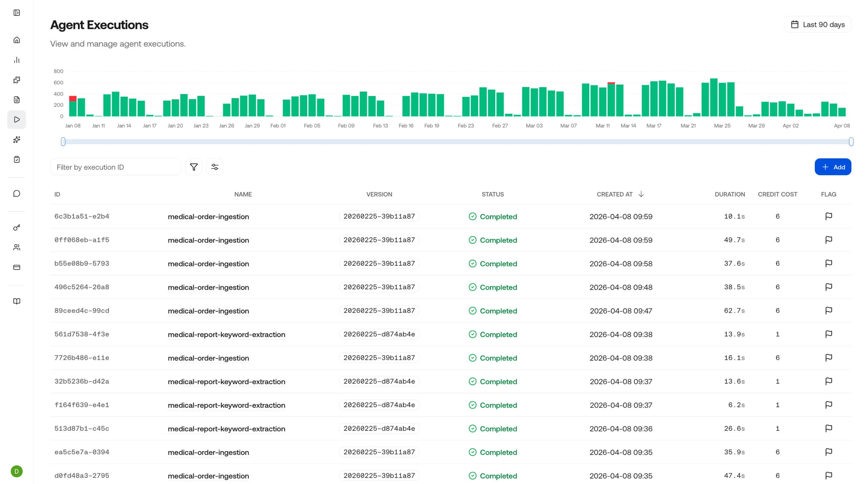Sort by the Name column header
The image size is (868, 484).
[x=243, y=195]
